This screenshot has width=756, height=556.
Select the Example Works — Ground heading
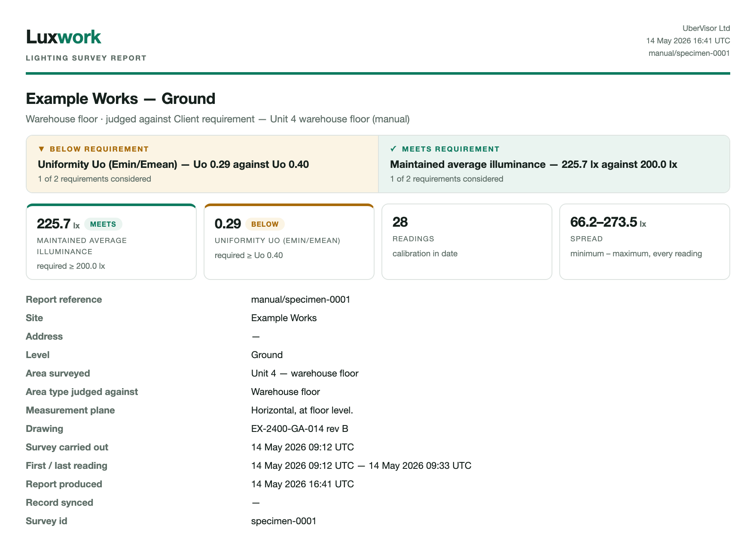point(121,99)
